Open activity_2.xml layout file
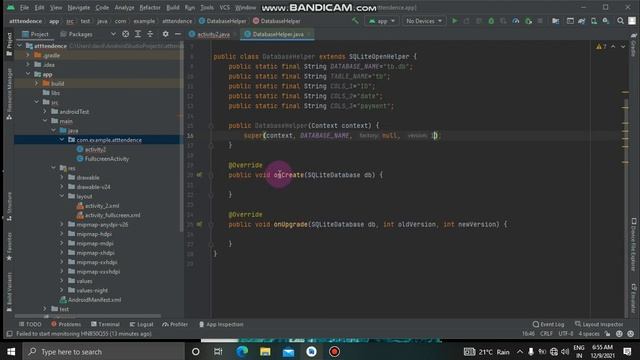 point(98,206)
